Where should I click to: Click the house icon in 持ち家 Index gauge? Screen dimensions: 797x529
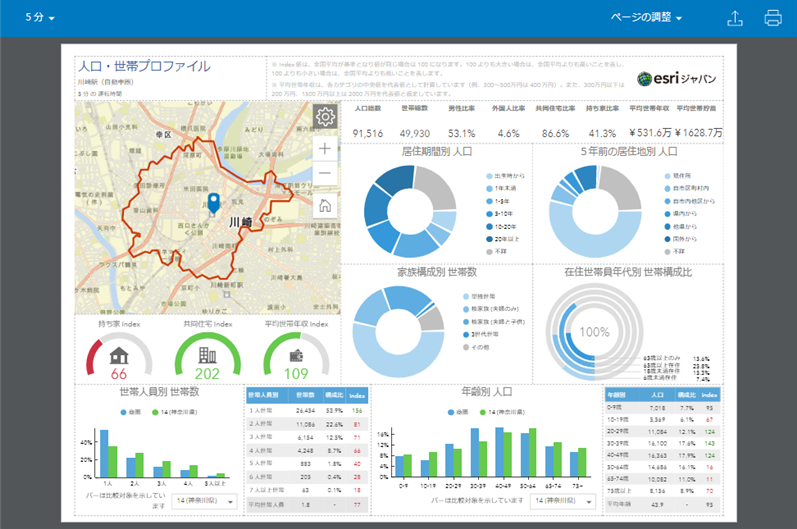pos(119,355)
